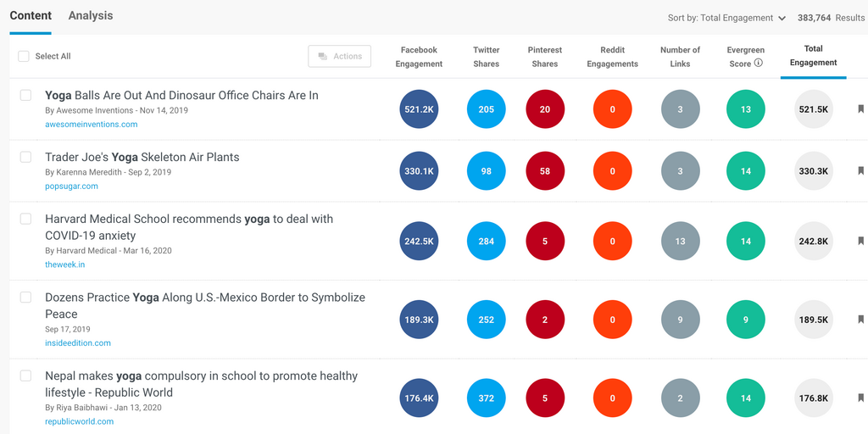This screenshot has width=868, height=434.
Task: Select the Harvard Medical School article checkbox
Action: pyautogui.click(x=25, y=219)
